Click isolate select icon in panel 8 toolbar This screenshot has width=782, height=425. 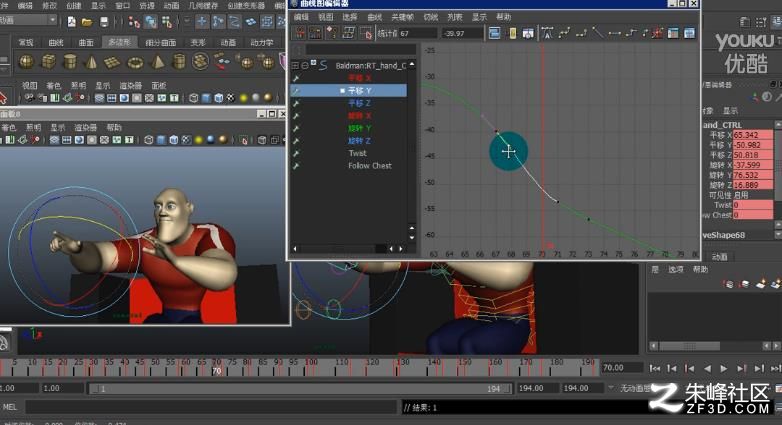tap(244, 140)
